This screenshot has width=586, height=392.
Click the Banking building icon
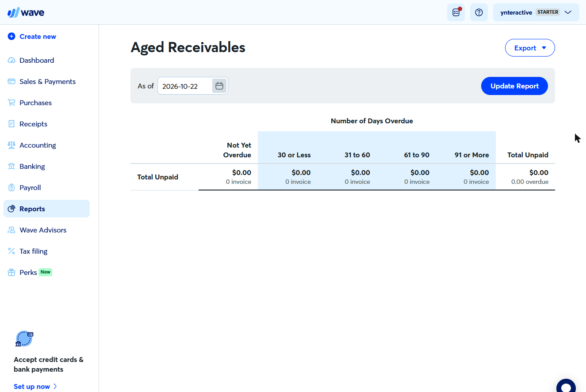click(11, 167)
